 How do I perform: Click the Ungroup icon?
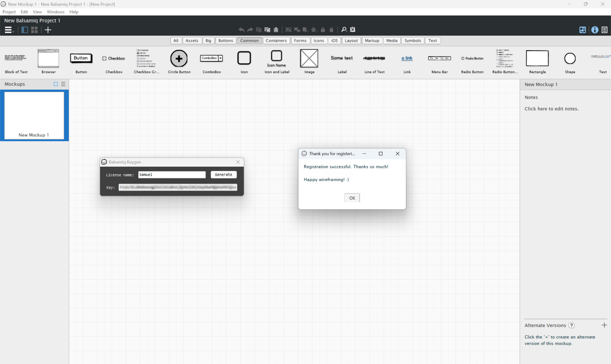[297, 30]
